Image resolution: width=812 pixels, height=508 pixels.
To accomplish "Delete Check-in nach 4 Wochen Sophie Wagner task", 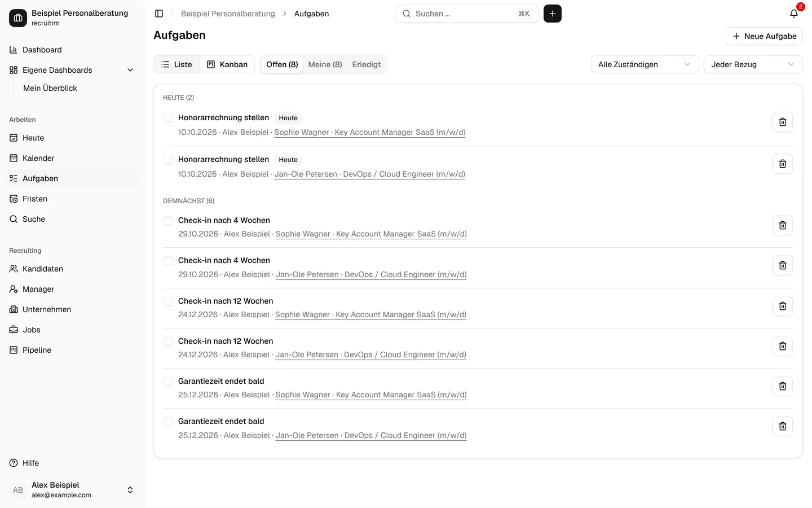I will pyautogui.click(x=783, y=225).
